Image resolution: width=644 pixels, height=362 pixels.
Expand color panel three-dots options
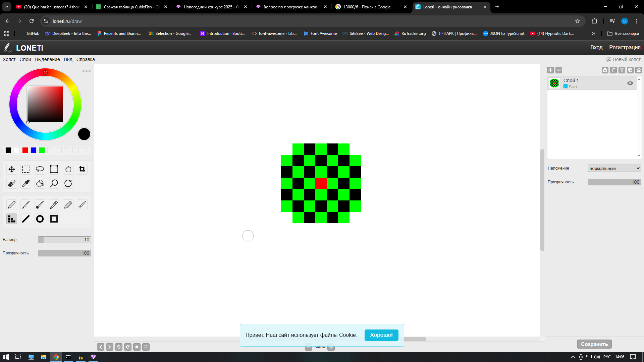87,71
